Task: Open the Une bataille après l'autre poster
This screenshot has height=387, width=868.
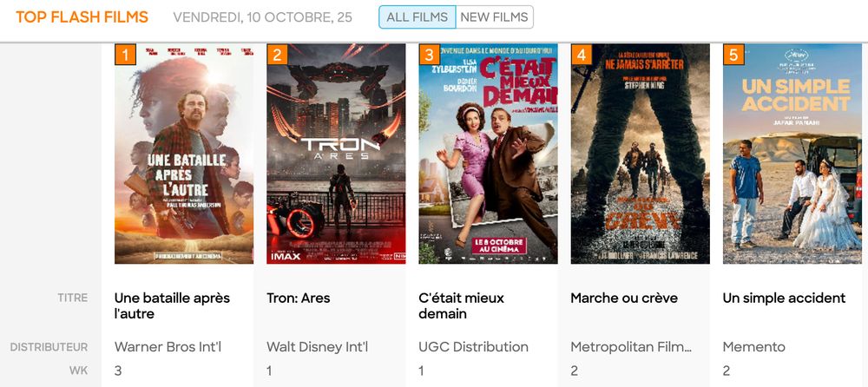Action: (x=184, y=154)
